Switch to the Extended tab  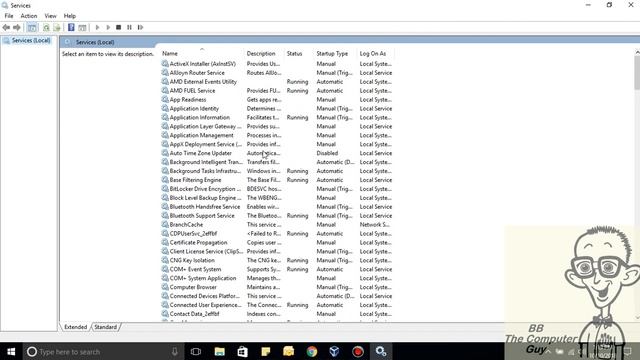pos(76,327)
